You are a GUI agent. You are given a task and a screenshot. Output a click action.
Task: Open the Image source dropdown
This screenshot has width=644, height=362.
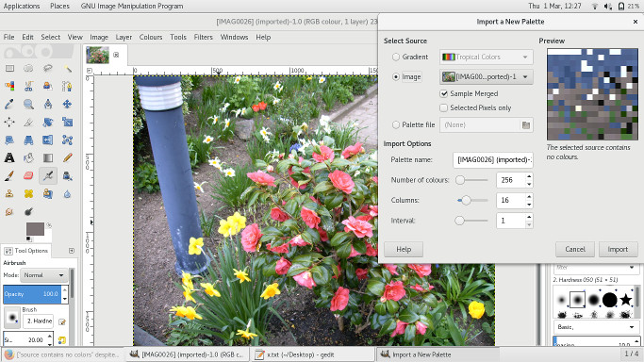click(487, 76)
